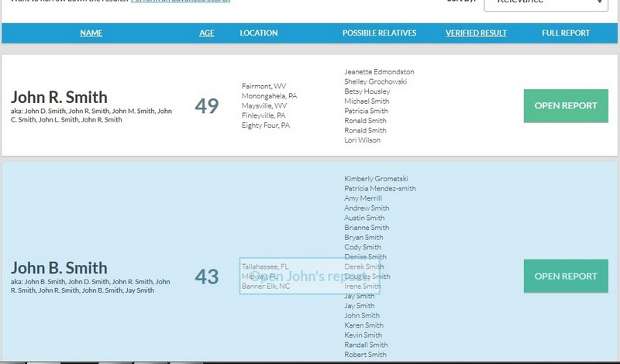Select relative Patricia Mendez-smith
Screen dimensions: 620x364
pyautogui.click(x=380, y=188)
